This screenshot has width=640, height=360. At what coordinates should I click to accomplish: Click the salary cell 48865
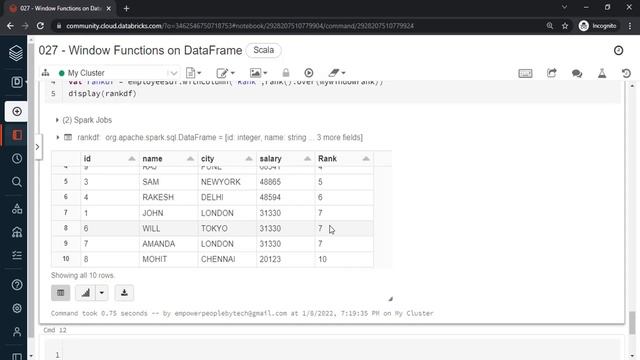285,182
